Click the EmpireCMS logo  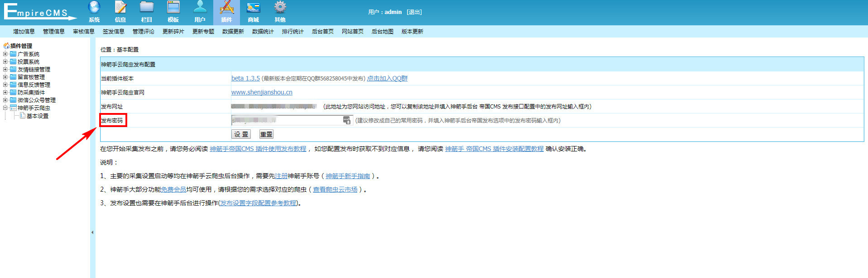click(x=40, y=12)
